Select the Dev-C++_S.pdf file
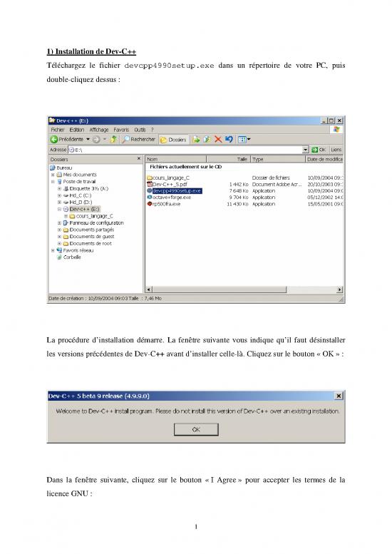Screen dimensions: 392x554 click(x=170, y=185)
